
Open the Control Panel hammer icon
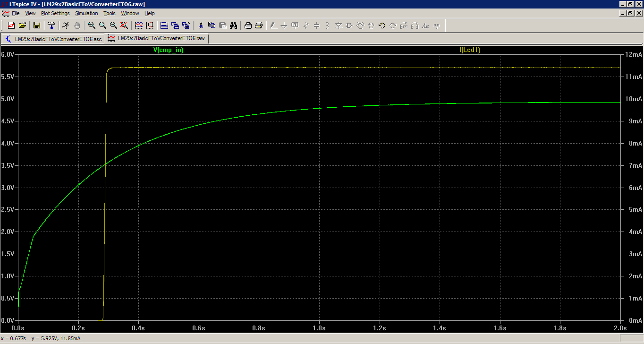pyautogui.click(x=51, y=25)
